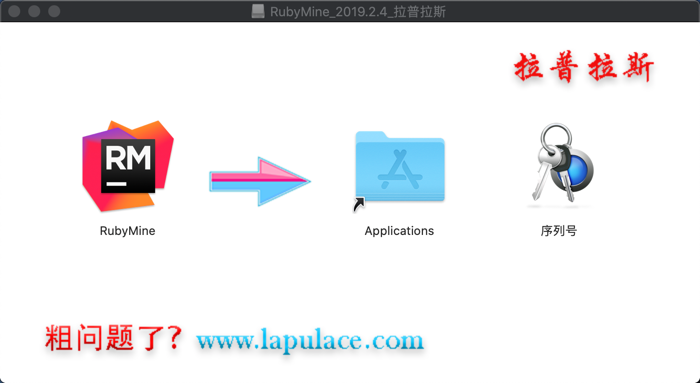Click the RM black square logo

click(128, 166)
